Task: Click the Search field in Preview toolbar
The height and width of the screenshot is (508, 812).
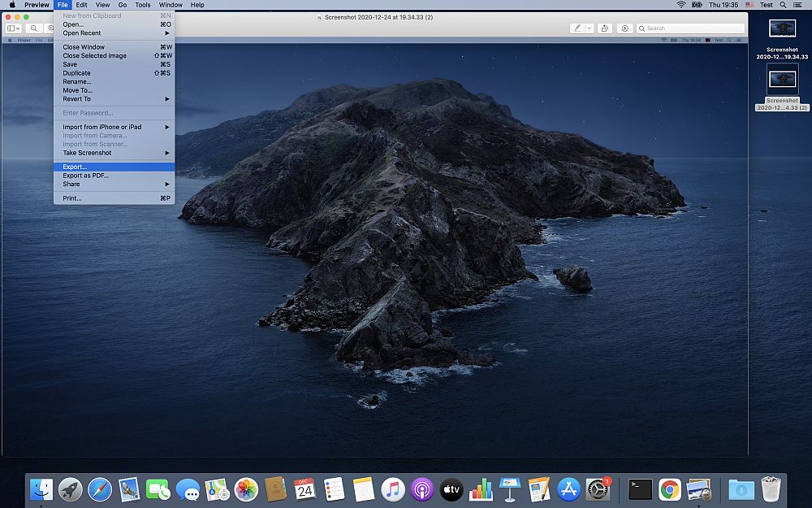Action: click(x=690, y=28)
